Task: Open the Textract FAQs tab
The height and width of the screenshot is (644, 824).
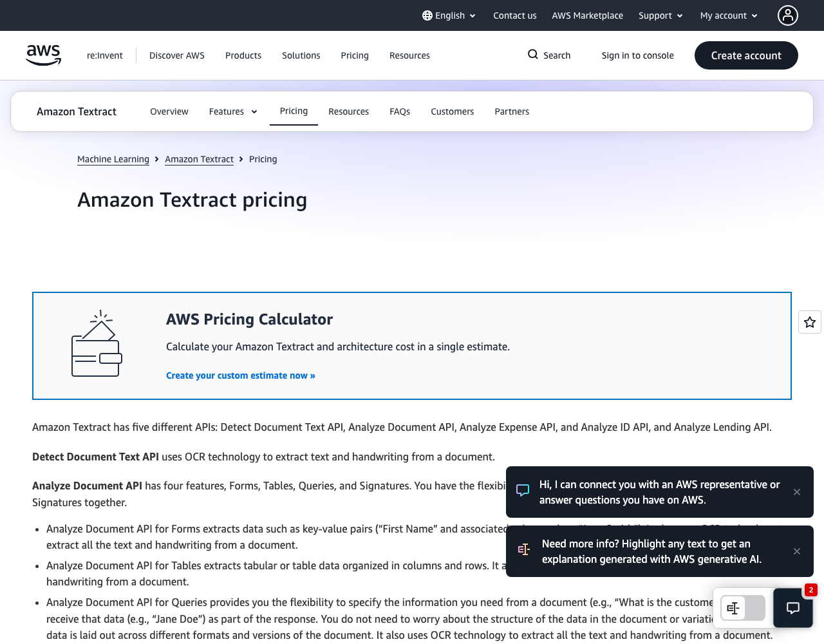Action: point(400,111)
